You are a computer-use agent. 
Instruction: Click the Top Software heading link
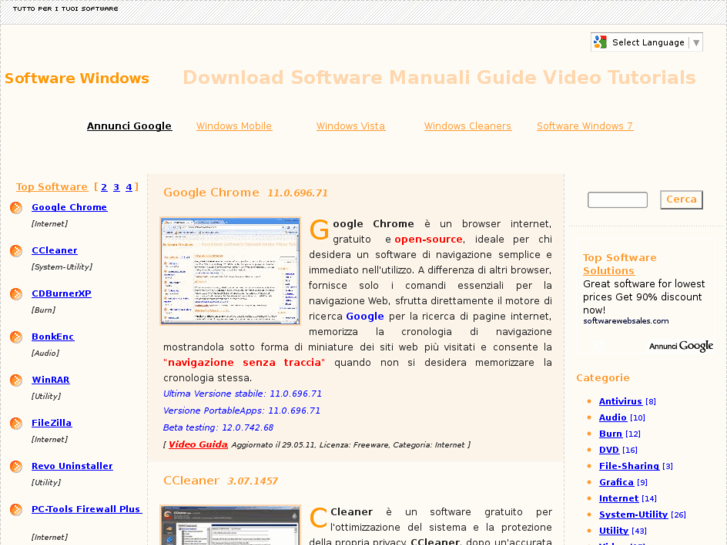point(52,187)
